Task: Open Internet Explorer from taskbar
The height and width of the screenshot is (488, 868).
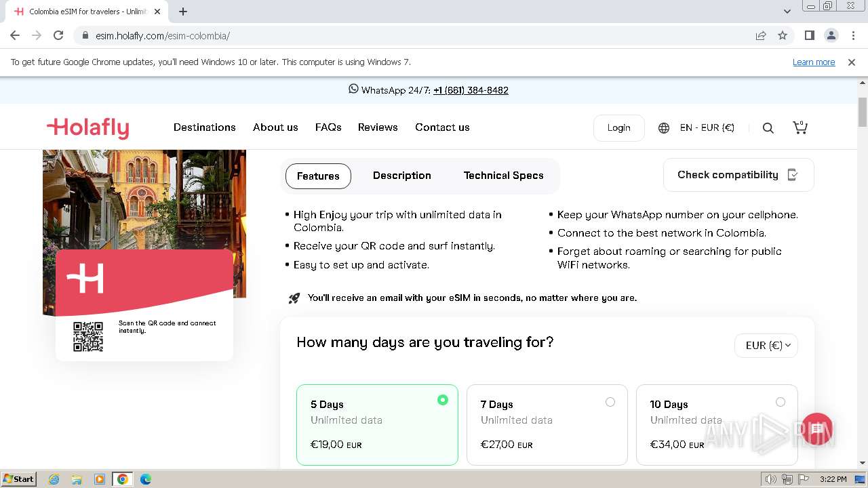Action: (54, 479)
